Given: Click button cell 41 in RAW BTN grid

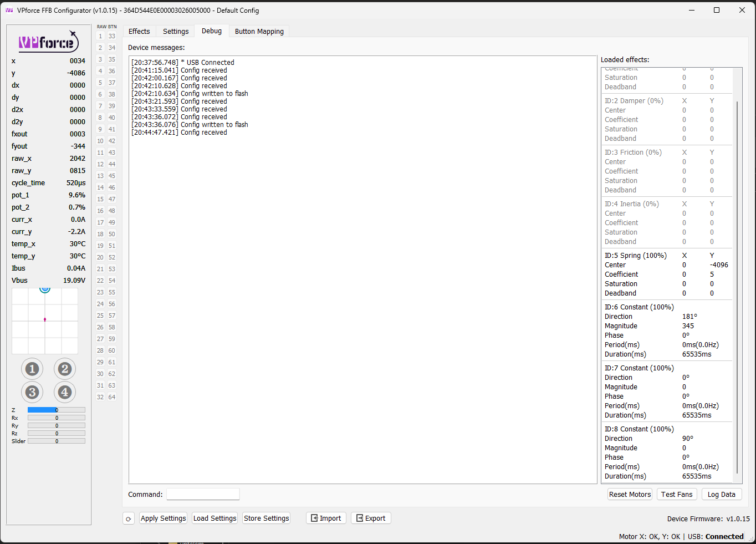Looking at the screenshot, I should [112, 129].
